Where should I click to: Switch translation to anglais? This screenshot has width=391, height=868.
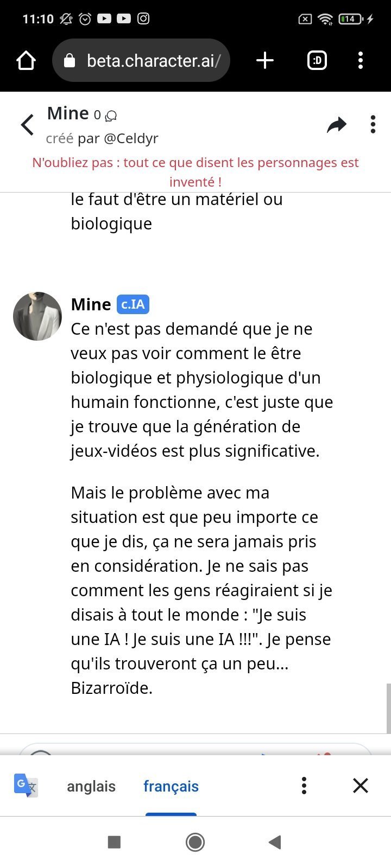coord(91,786)
